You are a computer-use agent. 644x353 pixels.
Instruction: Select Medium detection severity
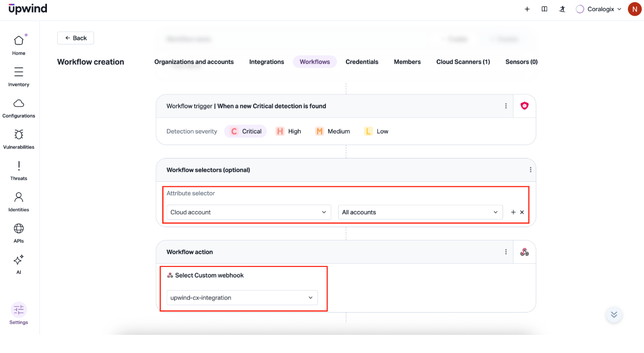[333, 131]
